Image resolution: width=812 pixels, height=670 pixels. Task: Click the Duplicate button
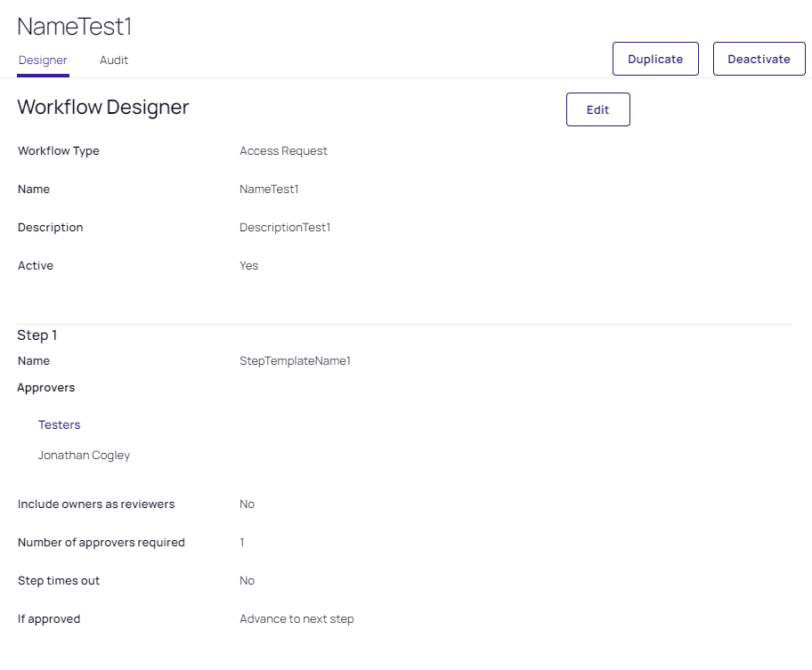click(655, 59)
